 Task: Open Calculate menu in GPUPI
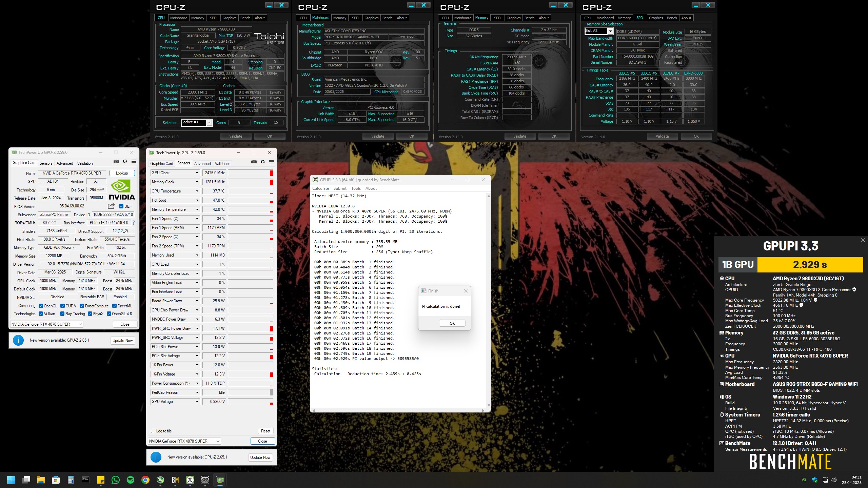click(x=320, y=188)
